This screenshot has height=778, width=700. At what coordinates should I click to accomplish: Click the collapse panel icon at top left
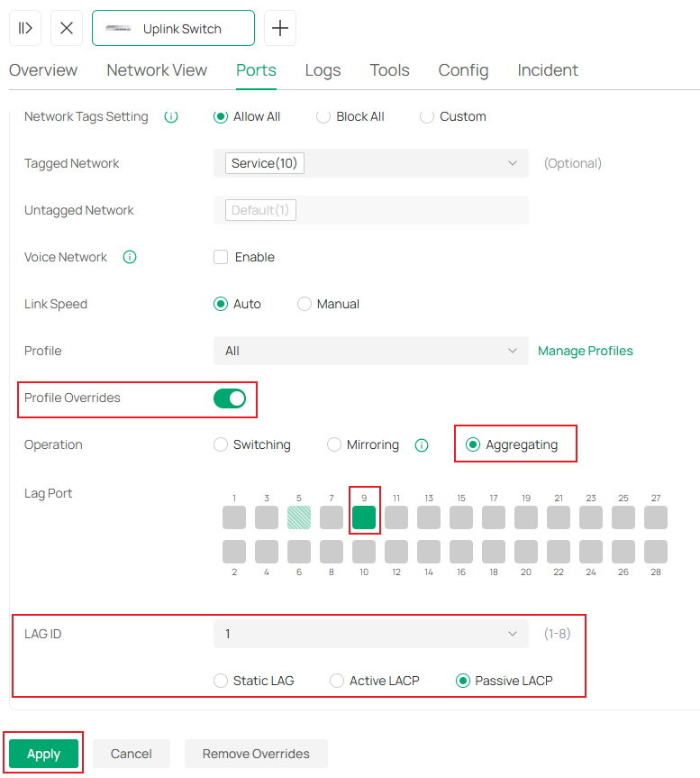24,28
